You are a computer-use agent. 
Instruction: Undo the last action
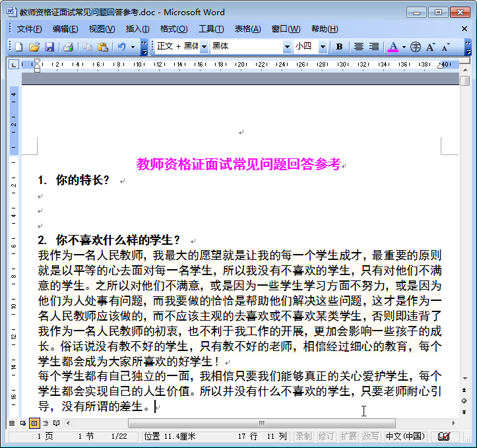coord(121,47)
